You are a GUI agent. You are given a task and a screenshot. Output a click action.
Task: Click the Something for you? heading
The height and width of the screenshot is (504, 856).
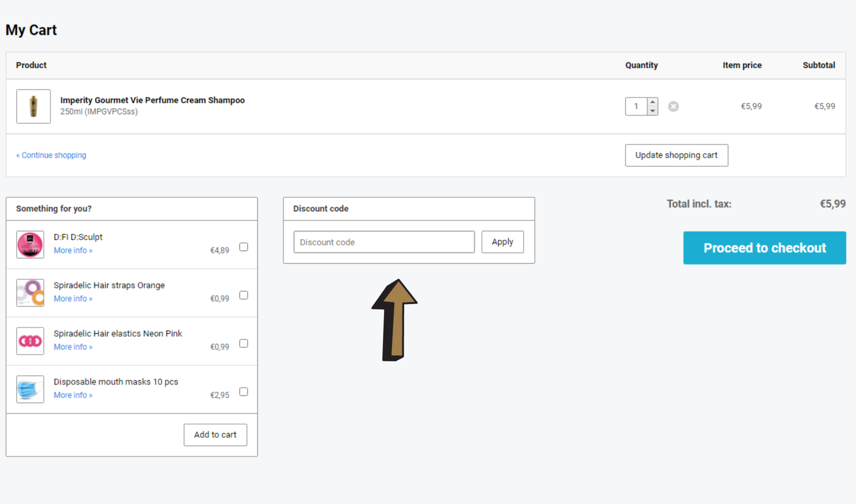click(53, 209)
